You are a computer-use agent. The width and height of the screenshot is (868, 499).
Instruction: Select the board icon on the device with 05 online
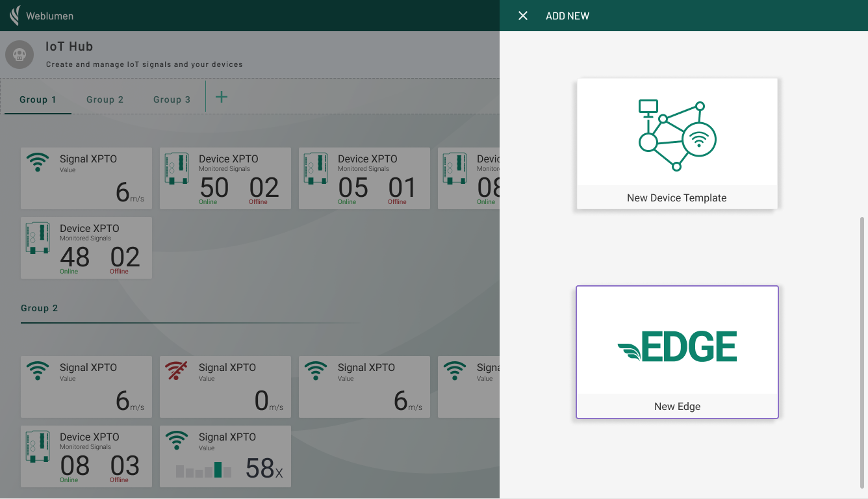click(316, 169)
